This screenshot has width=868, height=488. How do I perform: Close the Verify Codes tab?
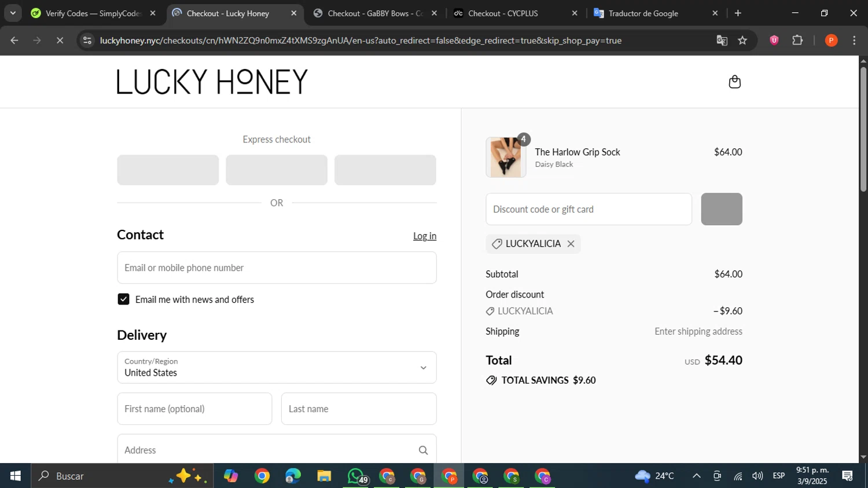click(x=152, y=13)
